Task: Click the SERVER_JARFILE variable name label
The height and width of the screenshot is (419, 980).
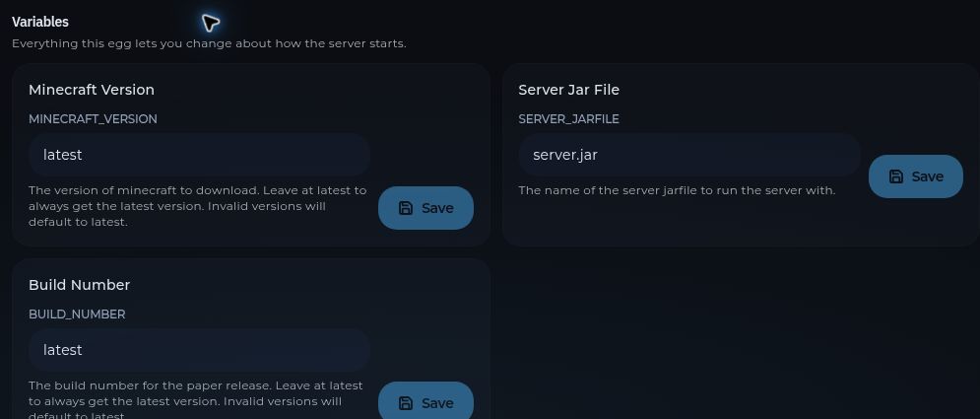Action: tap(568, 119)
